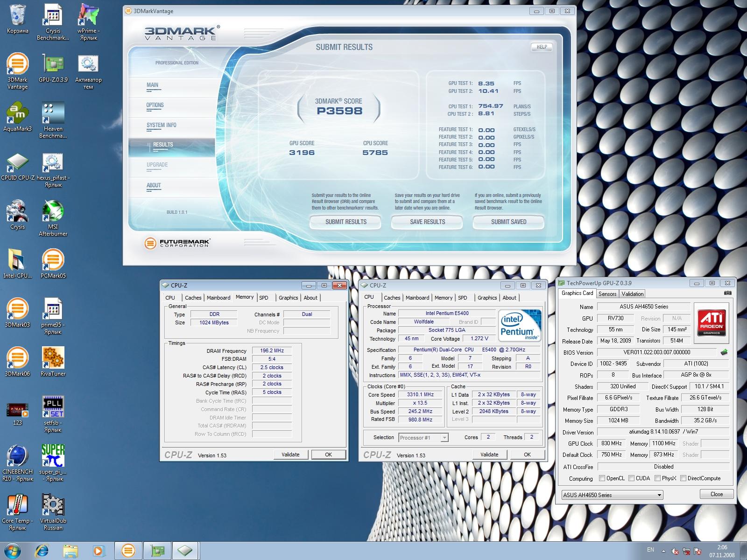Click OK in processor CPU-Z window
This screenshot has width=747, height=560.
click(x=527, y=455)
